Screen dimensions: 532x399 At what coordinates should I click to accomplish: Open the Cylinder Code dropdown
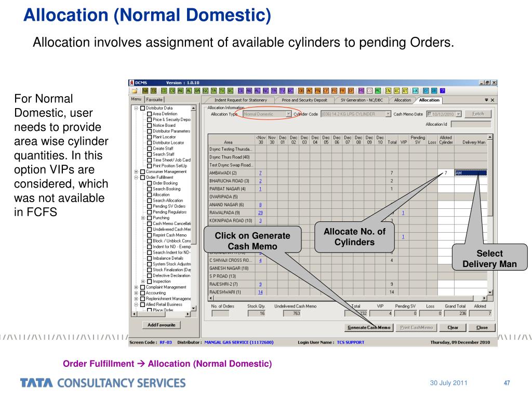click(388, 114)
